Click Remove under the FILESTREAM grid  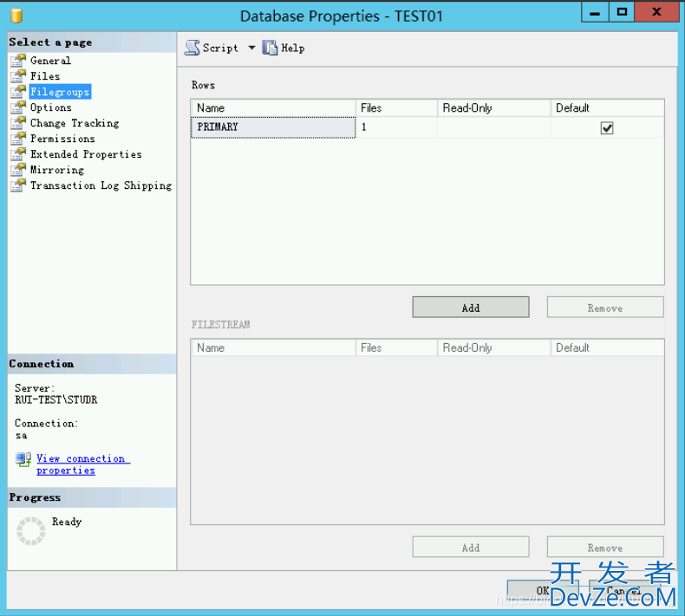coord(605,547)
